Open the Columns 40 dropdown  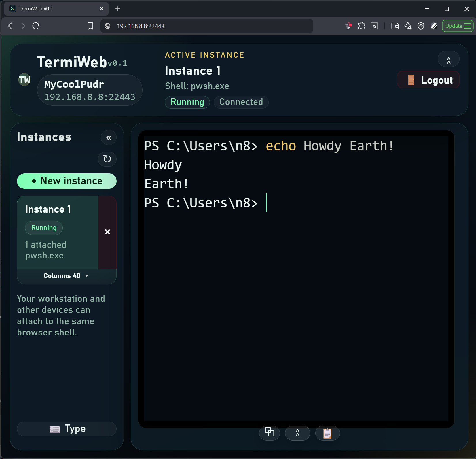point(66,275)
